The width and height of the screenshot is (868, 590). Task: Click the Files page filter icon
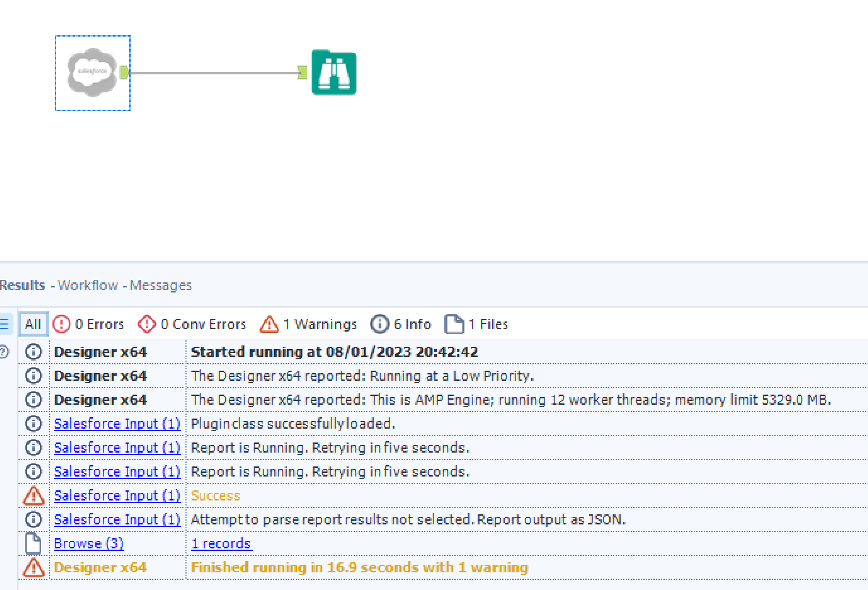click(x=454, y=324)
